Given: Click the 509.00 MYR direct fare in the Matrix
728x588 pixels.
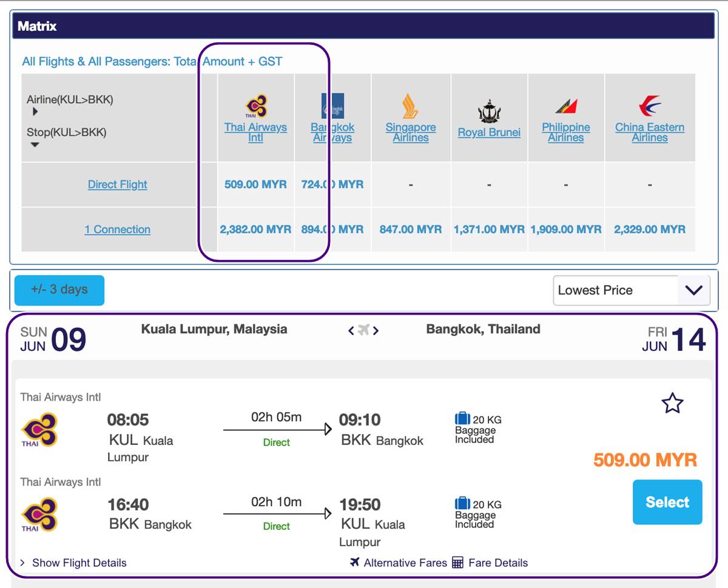Looking at the screenshot, I should coord(255,184).
